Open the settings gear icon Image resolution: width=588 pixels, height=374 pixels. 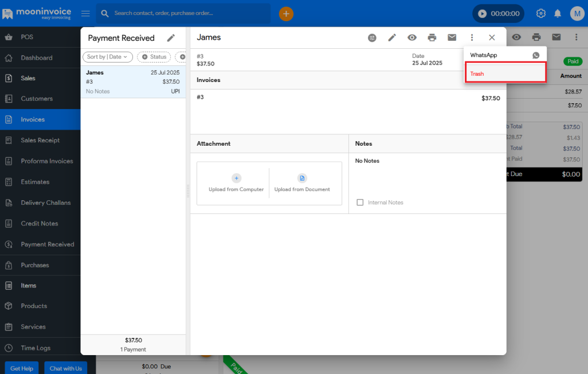point(540,13)
